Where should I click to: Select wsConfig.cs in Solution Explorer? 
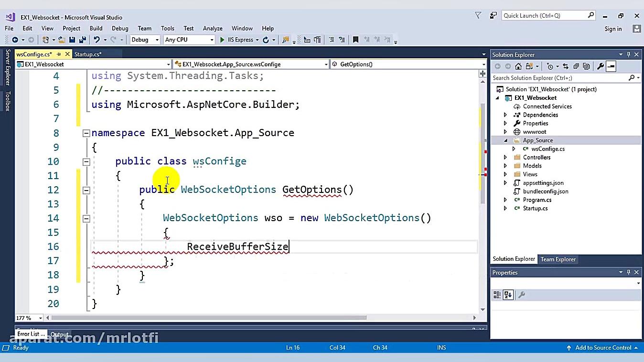coord(547,149)
